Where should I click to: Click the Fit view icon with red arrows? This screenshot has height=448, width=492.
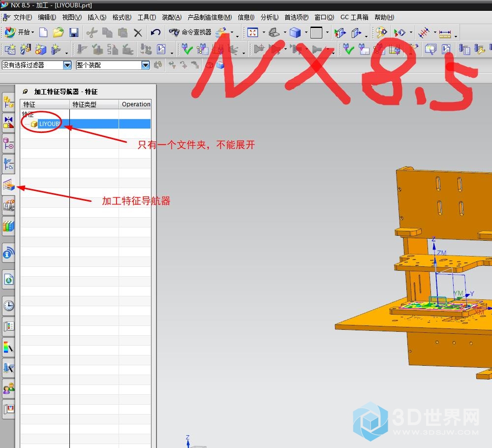(x=252, y=32)
